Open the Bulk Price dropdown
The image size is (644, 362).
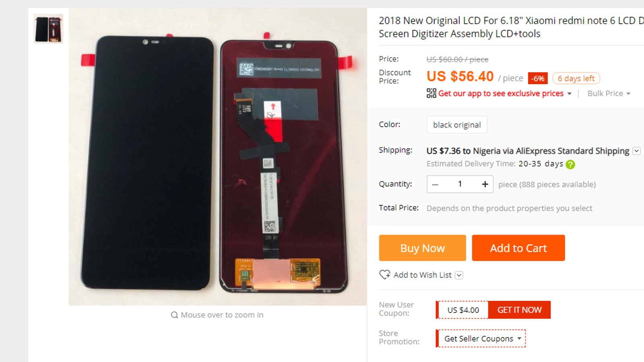[x=609, y=93]
